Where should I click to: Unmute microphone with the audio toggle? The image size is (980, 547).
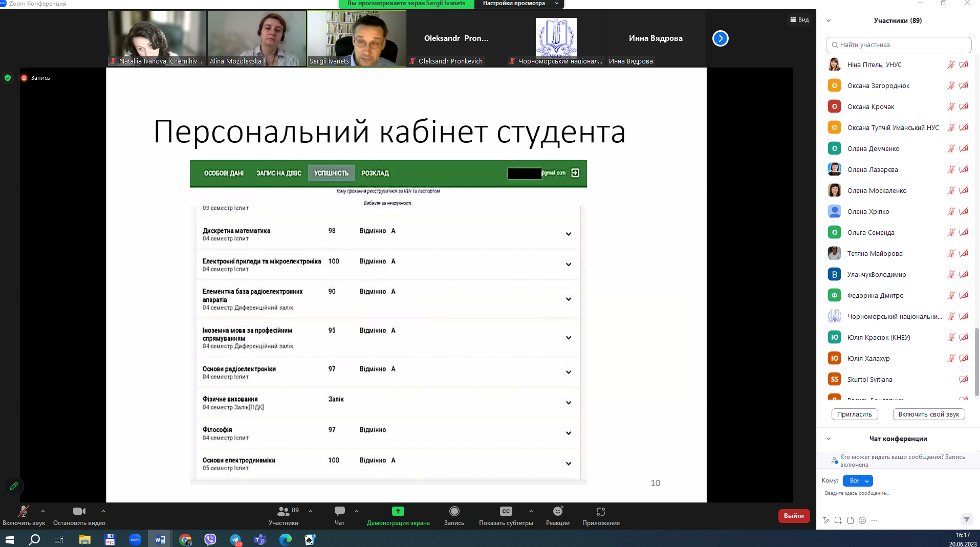[x=23, y=511]
